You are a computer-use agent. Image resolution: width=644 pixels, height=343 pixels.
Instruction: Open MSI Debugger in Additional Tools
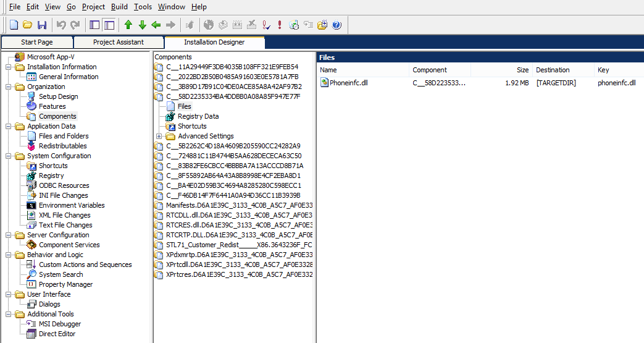pos(59,324)
